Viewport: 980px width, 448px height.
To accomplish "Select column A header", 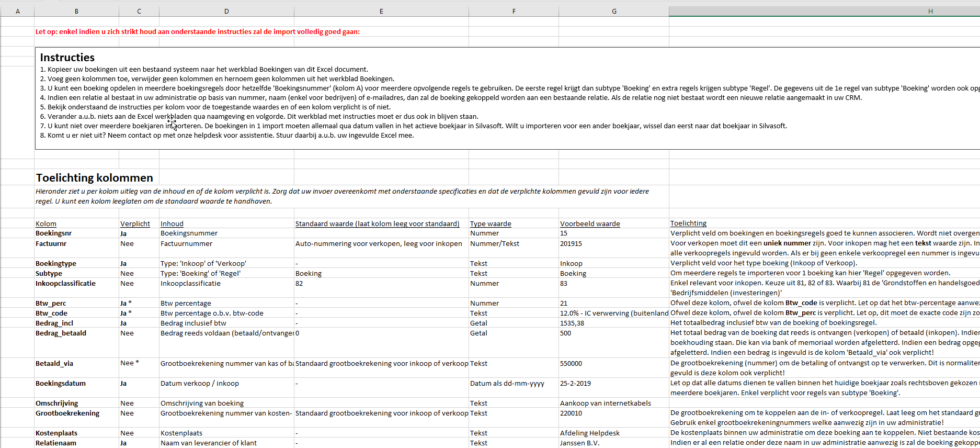I will [x=17, y=11].
